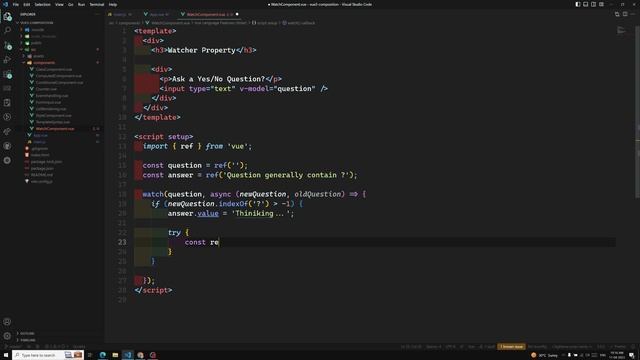The width and height of the screenshot is (640, 360).
Task: Open the Explorer view in activity bar
Action: click(x=7, y=16)
